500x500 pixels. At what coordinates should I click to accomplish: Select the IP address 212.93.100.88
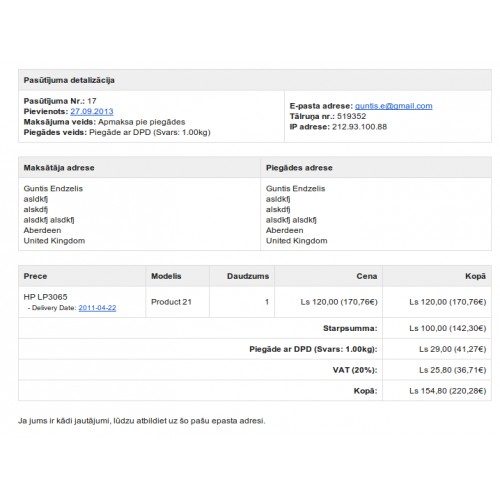359,127
